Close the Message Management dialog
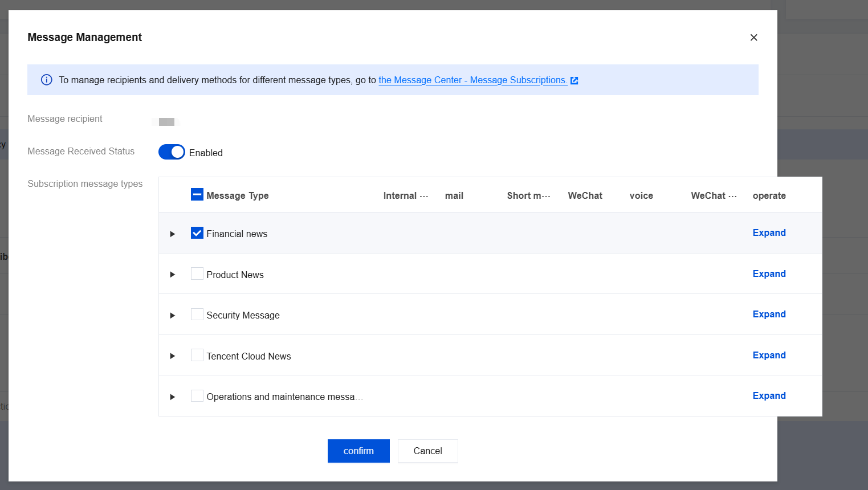 point(753,38)
